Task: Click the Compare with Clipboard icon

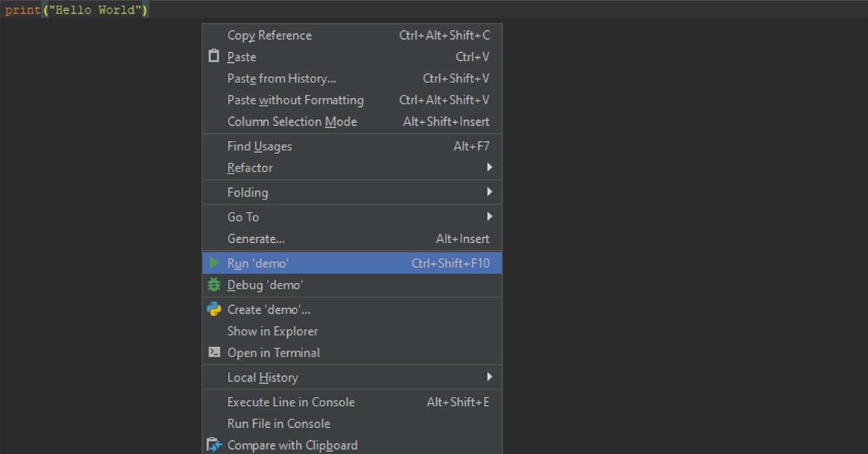Action: click(214, 445)
